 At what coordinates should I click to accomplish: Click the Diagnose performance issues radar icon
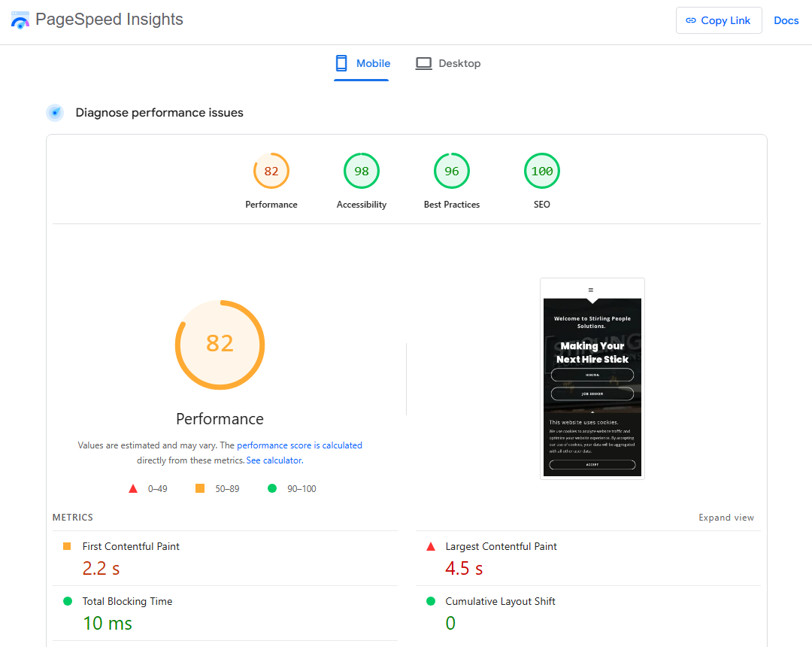55,113
